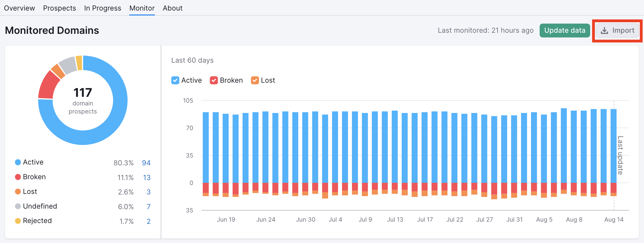The width and height of the screenshot is (644, 243).
Task: Open the 94 active domains link
Action: pos(146,163)
